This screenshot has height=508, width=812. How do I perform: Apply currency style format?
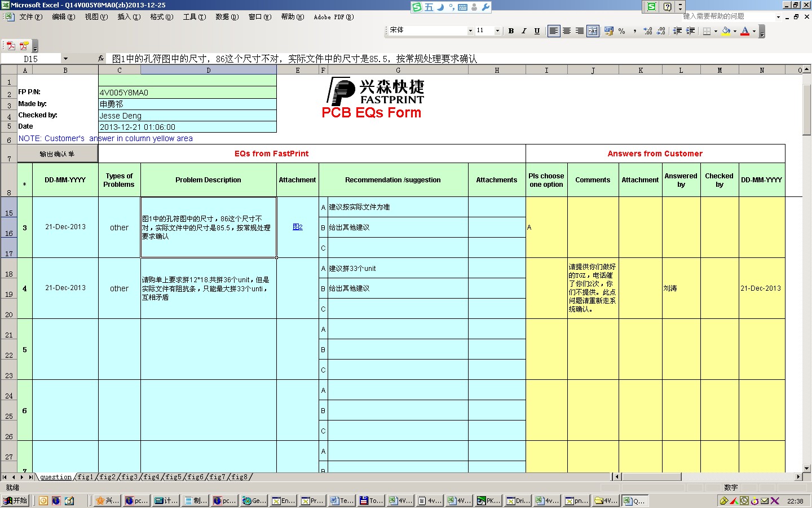(x=608, y=31)
